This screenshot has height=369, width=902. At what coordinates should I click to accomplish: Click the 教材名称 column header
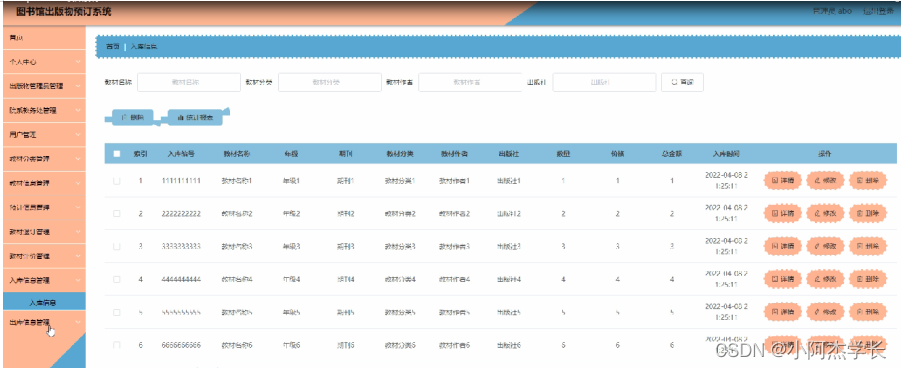coord(237,154)
